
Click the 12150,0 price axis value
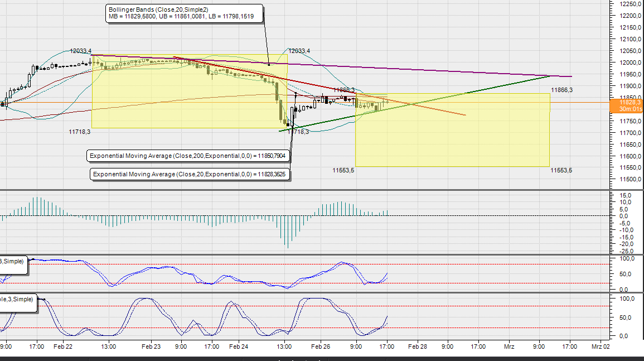[631, 27]
